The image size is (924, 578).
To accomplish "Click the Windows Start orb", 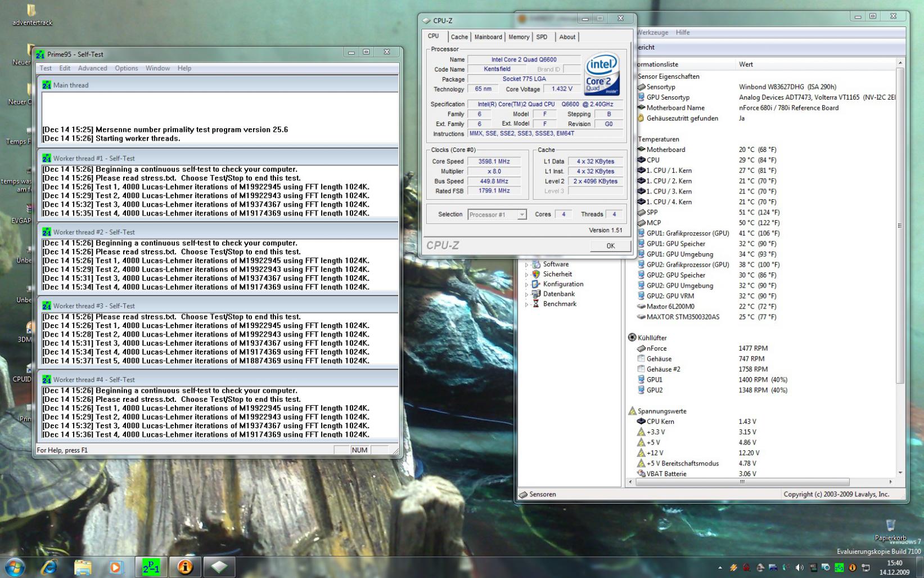I will 15,567.
